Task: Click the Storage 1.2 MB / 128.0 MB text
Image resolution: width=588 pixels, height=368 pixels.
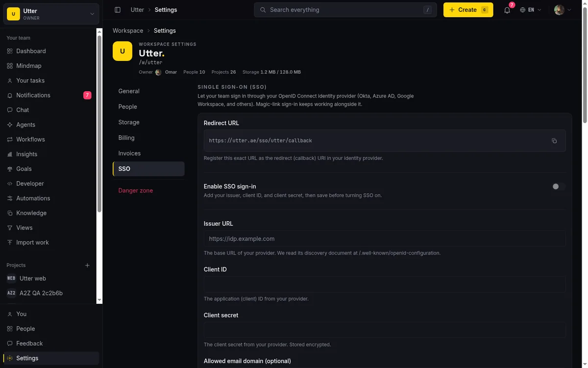Action: pyautogui.click(x=271, y=72)
